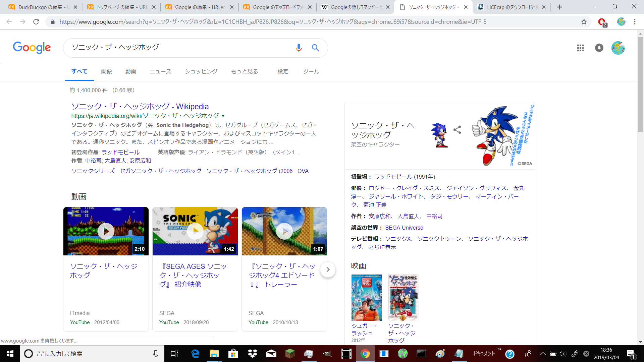Image resolution: width=644 pixels, height=362 pixels.
Task: Open the Google apps grid
Action: 580,48
